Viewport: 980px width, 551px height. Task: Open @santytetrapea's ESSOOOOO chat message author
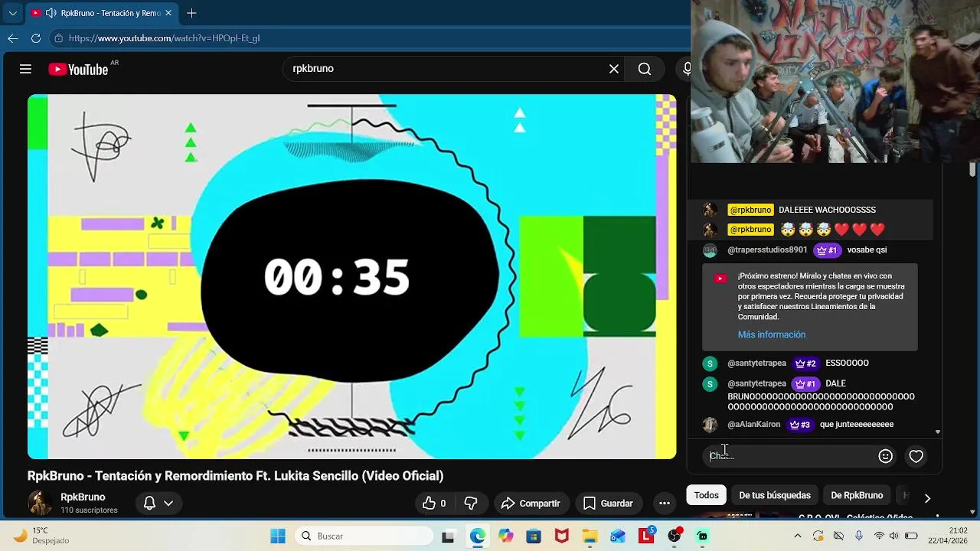coord(756,363)
